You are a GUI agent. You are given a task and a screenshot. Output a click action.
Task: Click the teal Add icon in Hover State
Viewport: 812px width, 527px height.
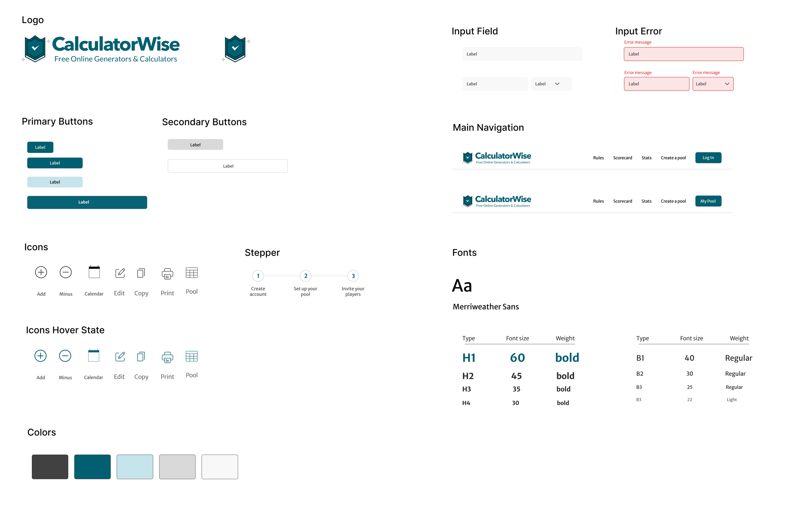click(x=40, y=356)
